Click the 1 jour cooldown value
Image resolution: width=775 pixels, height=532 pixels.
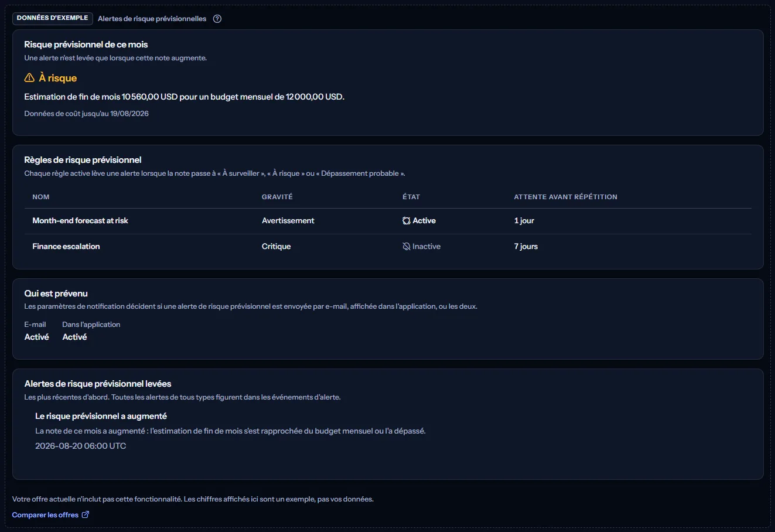[524, 221]
